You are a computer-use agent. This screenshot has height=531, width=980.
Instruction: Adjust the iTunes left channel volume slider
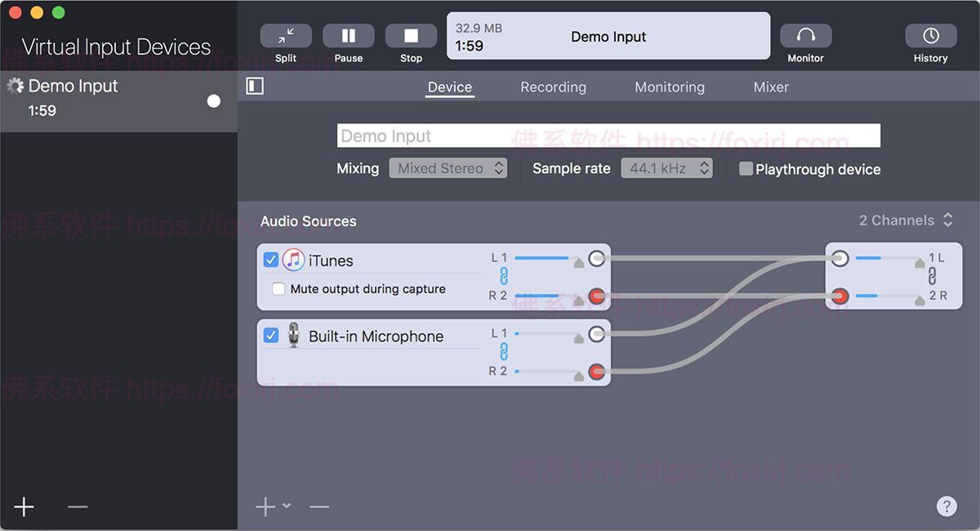click(x=546, y=257)
